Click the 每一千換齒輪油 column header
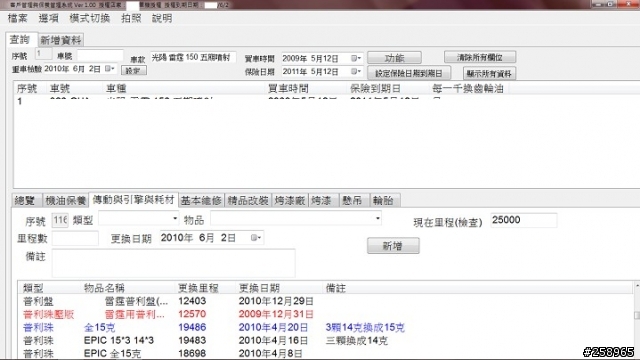The height and width of the screenshot is (360, 640). 469,89
